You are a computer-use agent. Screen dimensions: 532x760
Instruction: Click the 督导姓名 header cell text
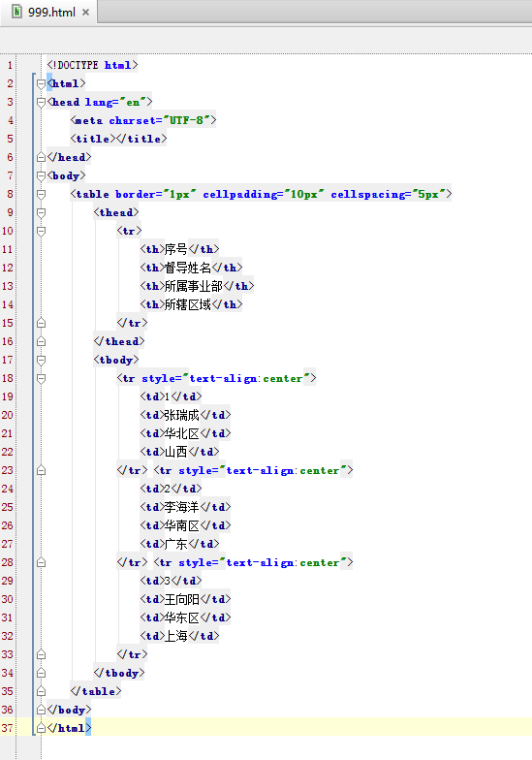(188, 268)
